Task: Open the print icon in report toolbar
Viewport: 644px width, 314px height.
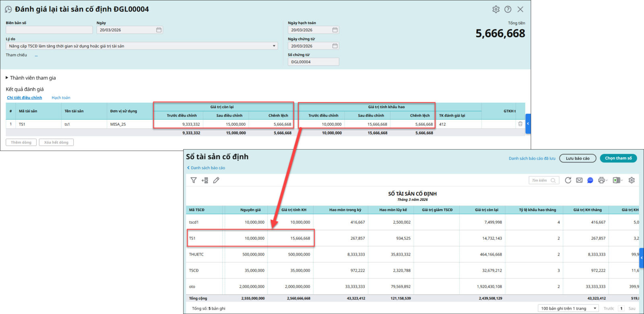Action: (601, 180)
